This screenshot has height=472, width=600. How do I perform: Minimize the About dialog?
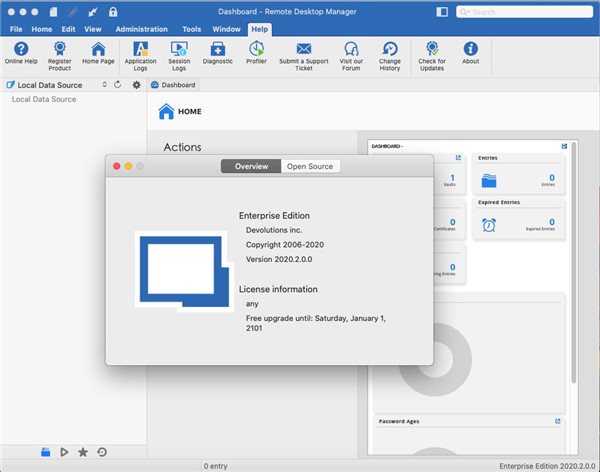(x=129, y=166)
